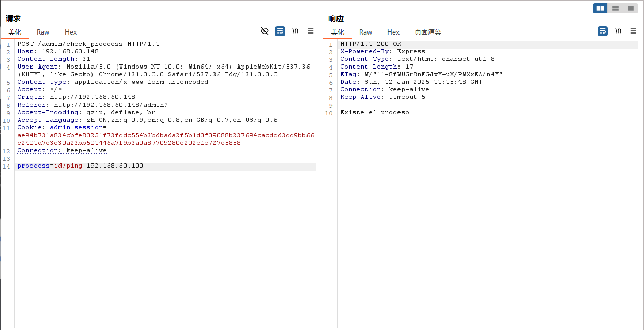Toggle the hidden-eye icon in request panel
This screenshot has height=330, width=644.
pos(265,31)
